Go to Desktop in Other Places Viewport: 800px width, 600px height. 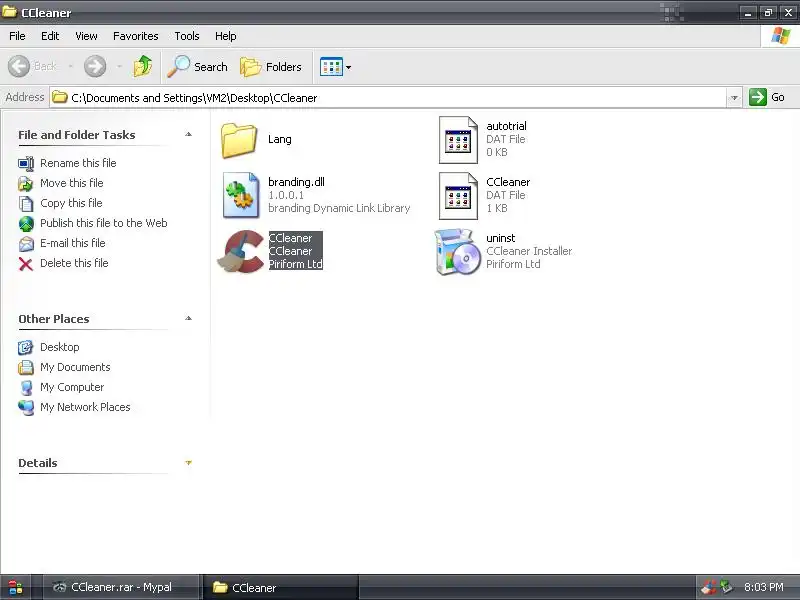click(x=60, y=347)
